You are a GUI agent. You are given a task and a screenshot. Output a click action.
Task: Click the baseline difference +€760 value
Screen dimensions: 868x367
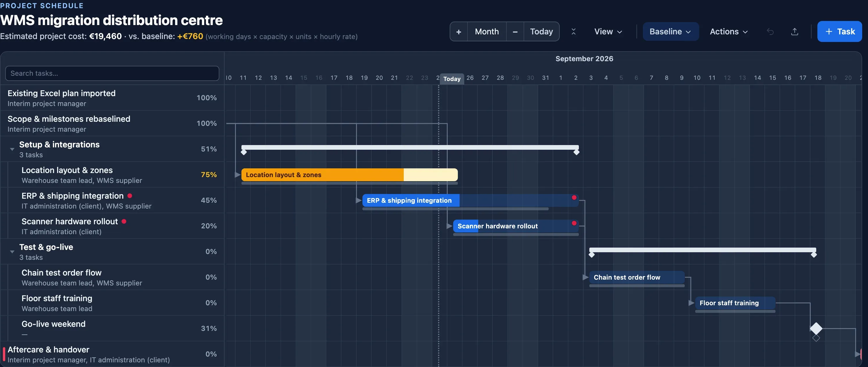(190, 36)
